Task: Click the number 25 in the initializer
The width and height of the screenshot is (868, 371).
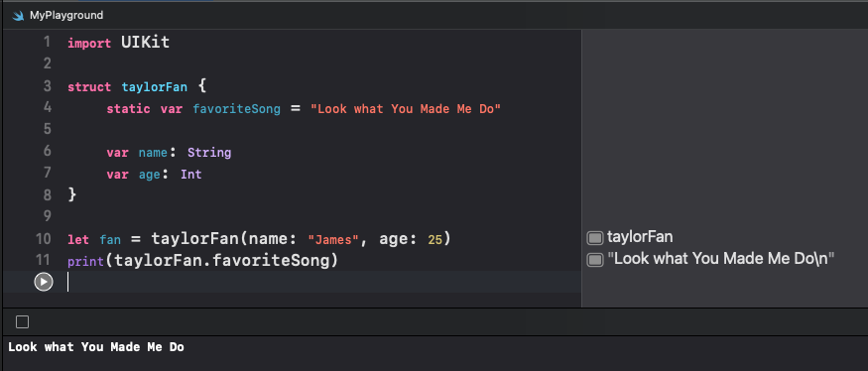Action: 435,240
